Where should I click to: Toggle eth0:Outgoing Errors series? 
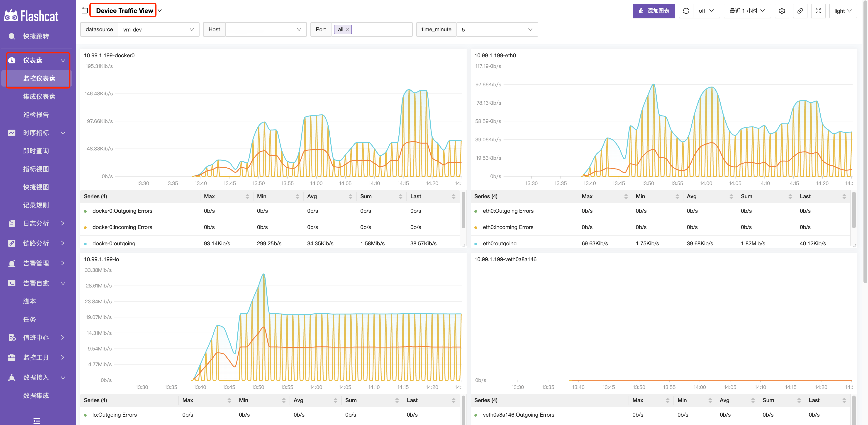pos(508,211)
